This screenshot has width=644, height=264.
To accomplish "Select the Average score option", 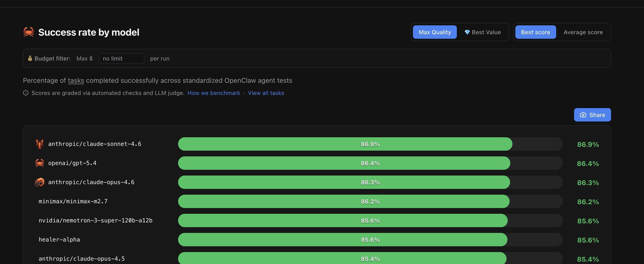I will point(583,32).
